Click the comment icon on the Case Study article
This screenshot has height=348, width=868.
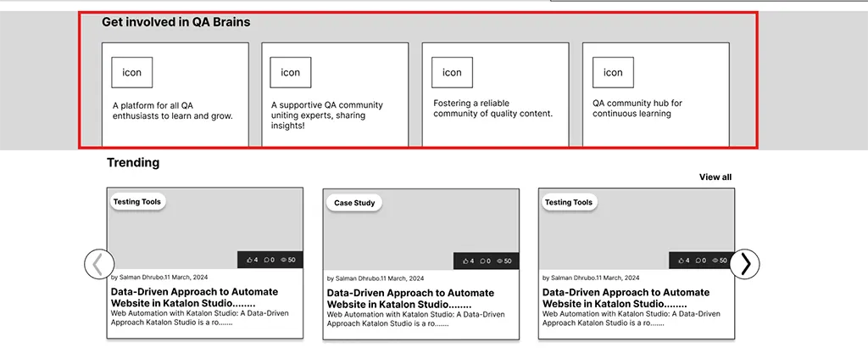(x=482, y=261)
